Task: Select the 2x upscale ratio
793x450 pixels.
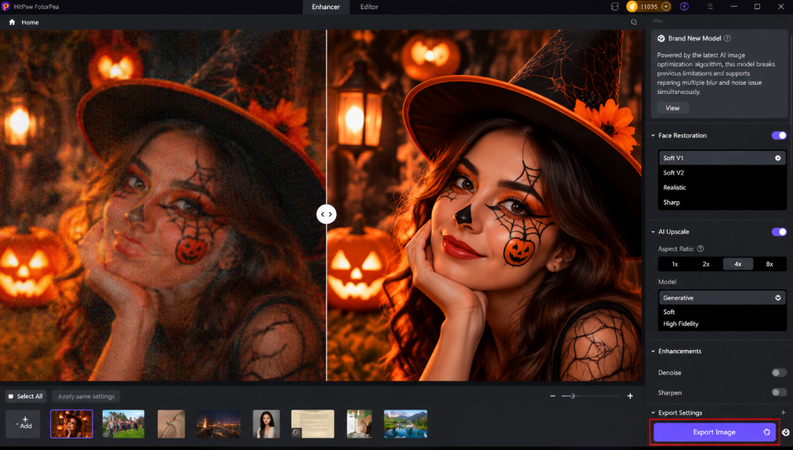Action: point(706,264)
